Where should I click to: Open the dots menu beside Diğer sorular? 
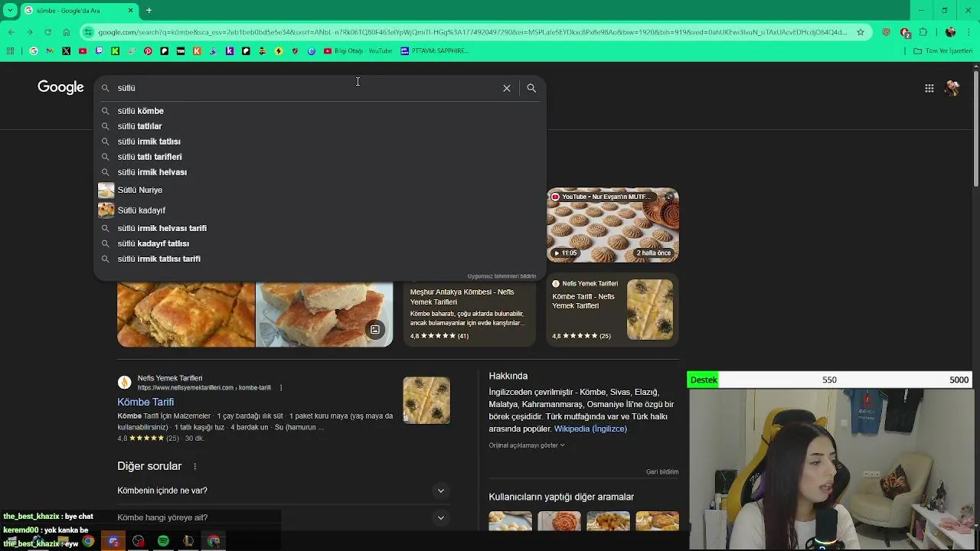coord(194,466)
